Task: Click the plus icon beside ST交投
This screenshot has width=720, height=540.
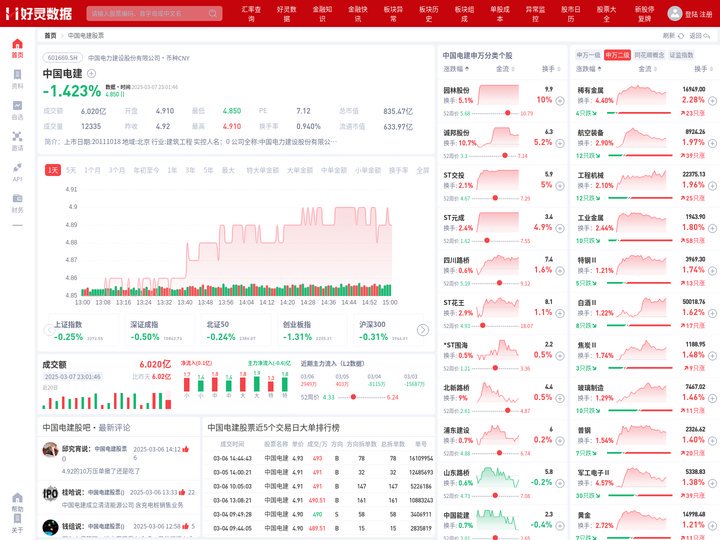Action: click(x=560, y=186)
